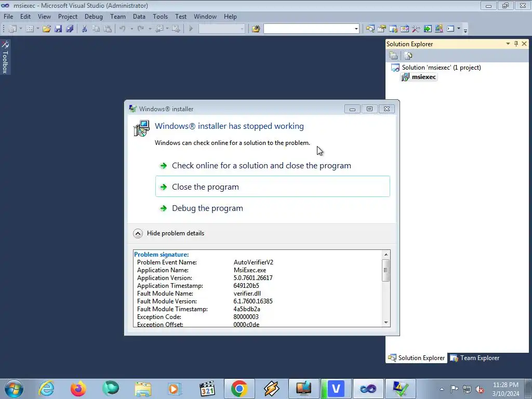Click the Add New Item toolbar icon
532x399 pixels.
30,29
